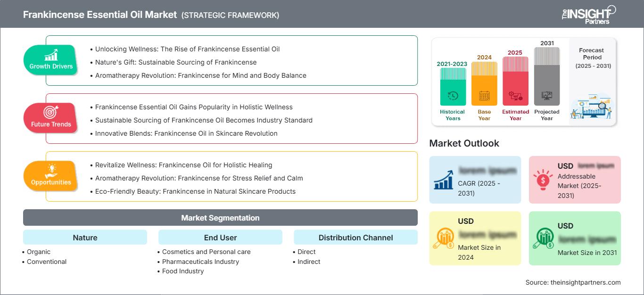Click the Future Trends target icon

click(x=51, y=113)
